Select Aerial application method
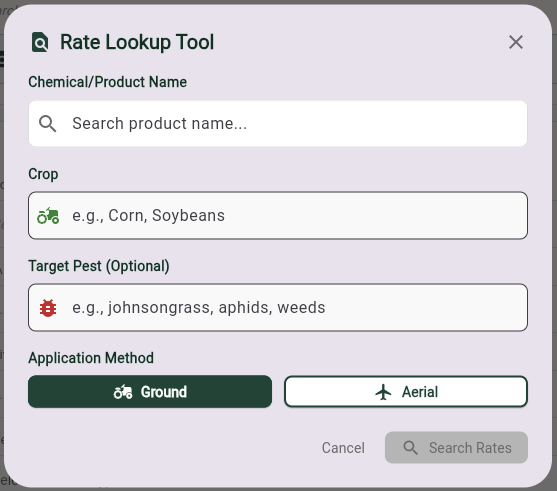Screen dimensions: 557x491 click(x=406, y=392)
